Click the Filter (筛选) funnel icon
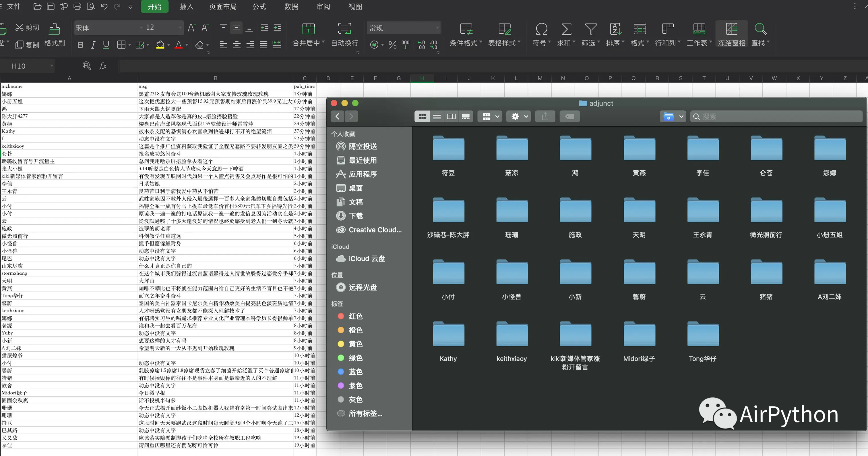This screenshot has width=868, height=456. coord(590,29)
